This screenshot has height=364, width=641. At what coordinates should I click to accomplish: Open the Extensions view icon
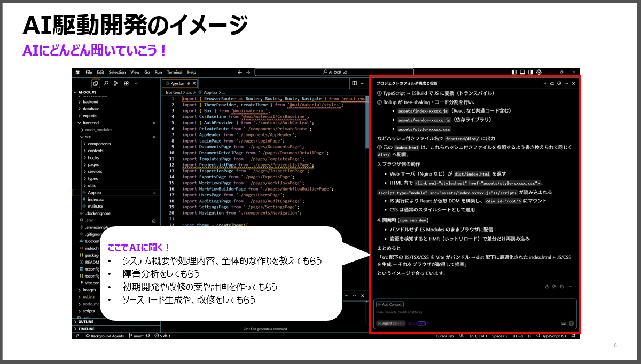pyautogui.click(x=126, y=83)
